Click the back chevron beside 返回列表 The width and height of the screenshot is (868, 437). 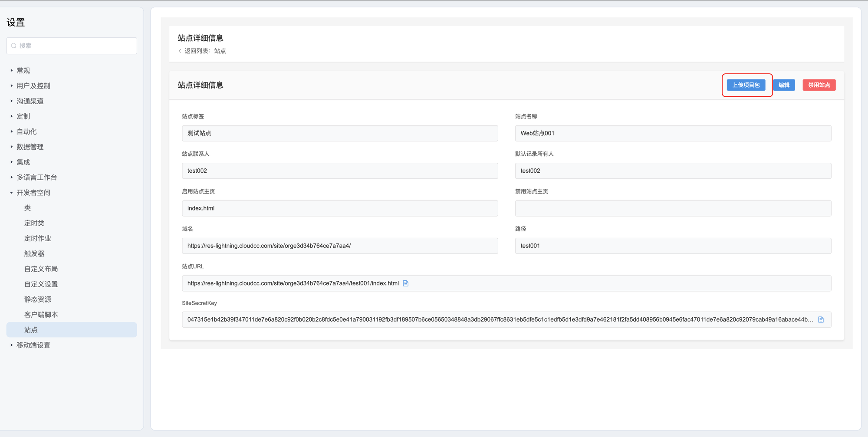click(x=180, y=51)
